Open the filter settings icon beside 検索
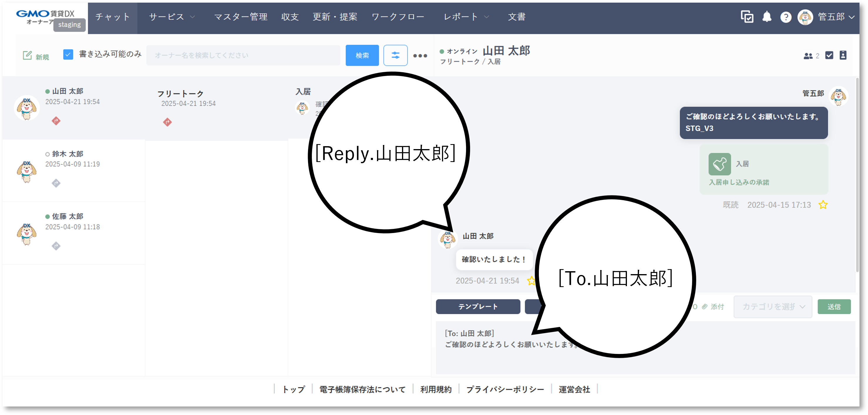 click(395, 55)
